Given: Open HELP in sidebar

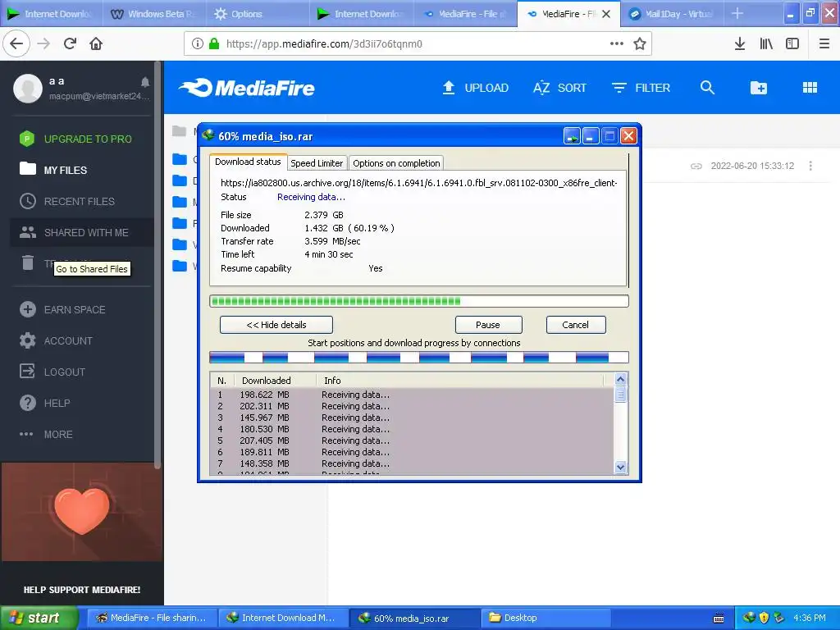Looking at the screenshot, I should tap(45, 403).
